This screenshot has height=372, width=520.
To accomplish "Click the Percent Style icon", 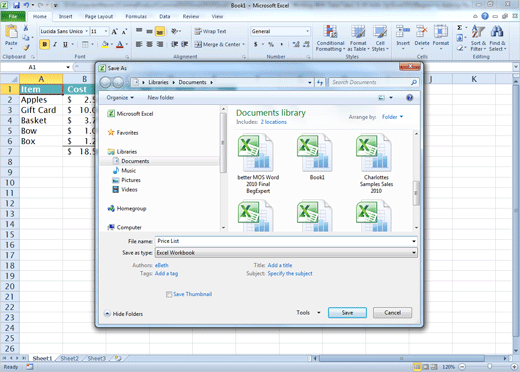I will (271, 44).
